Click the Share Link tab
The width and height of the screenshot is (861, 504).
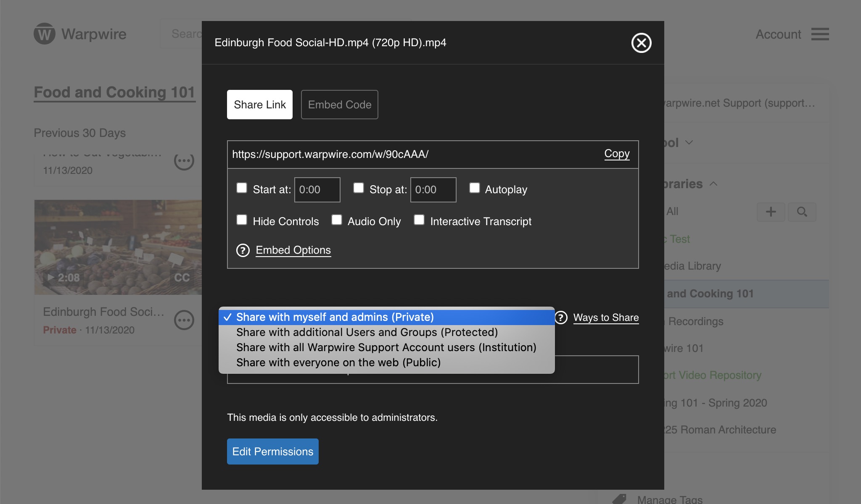tap(259, 104)
